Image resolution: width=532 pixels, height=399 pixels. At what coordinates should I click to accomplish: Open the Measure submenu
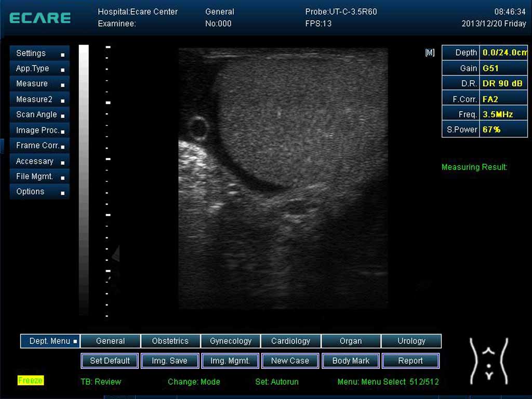tap(39, 84)
